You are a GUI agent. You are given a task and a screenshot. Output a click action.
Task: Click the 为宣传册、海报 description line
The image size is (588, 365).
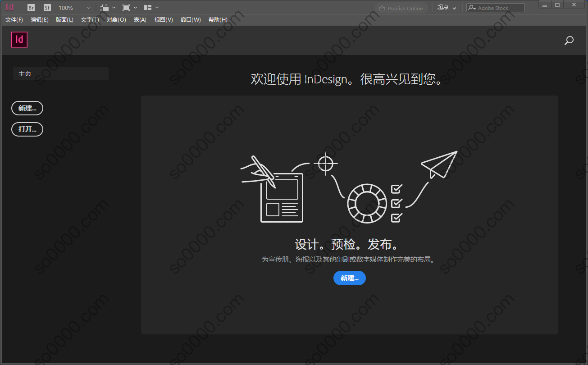pyautogui.click(x=349, y=260)
